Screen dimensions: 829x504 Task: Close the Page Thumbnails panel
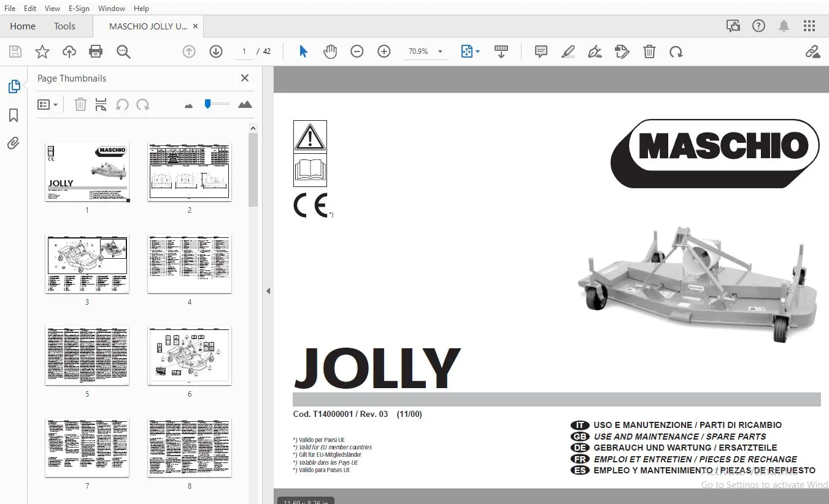point(245,78)
